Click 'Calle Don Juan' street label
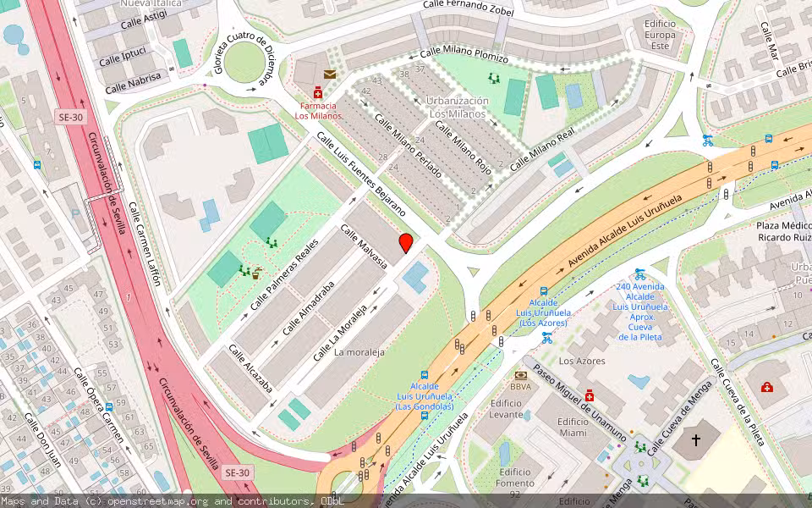 tap(43, 439)
